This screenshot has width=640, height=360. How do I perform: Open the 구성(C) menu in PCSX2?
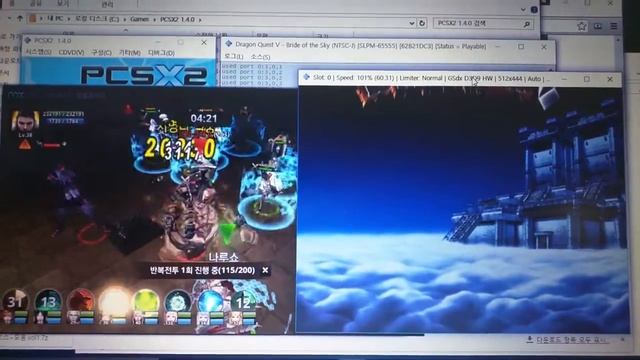tap(101, 53)
